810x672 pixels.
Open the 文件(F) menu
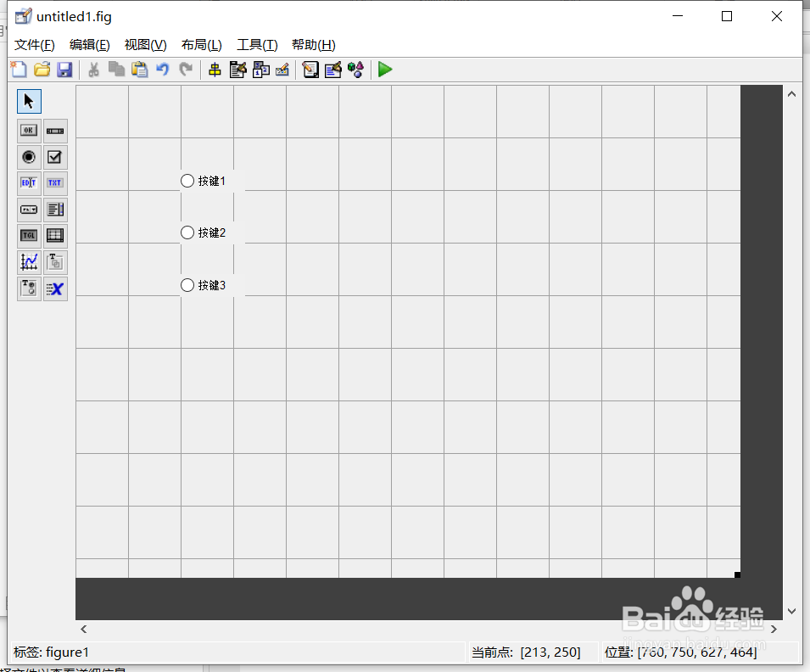[x=35, y=45]
